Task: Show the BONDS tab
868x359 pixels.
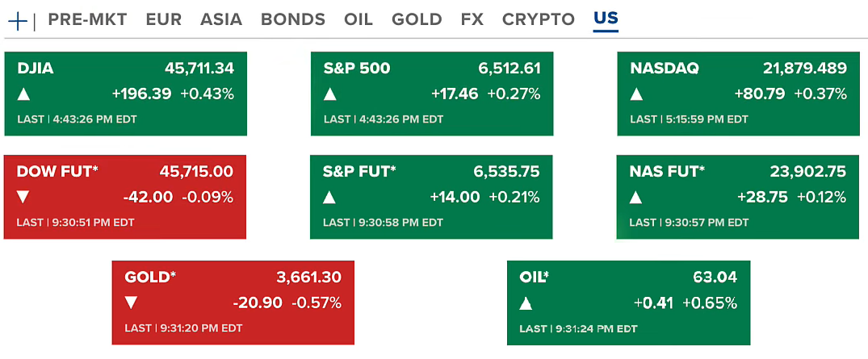Action: 293,19
